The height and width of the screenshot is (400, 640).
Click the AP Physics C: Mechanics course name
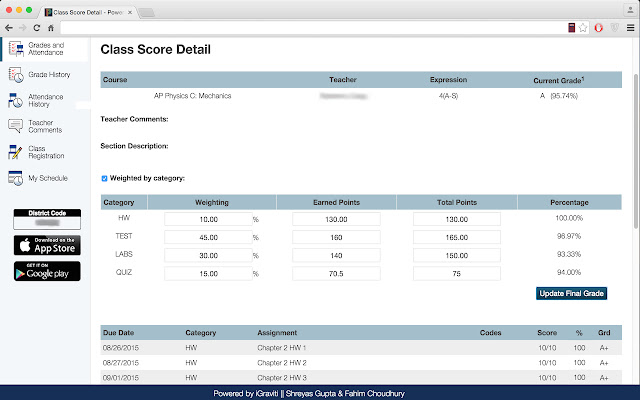[192, 96]
